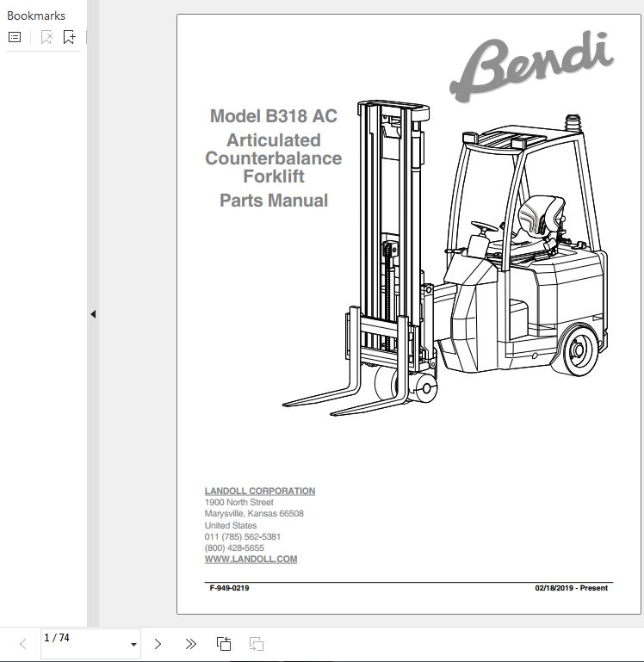This screenshot has height=662, width=644.
Task: Collapse the Bookmarks panel with the arrow
Action: pos(93,314)
